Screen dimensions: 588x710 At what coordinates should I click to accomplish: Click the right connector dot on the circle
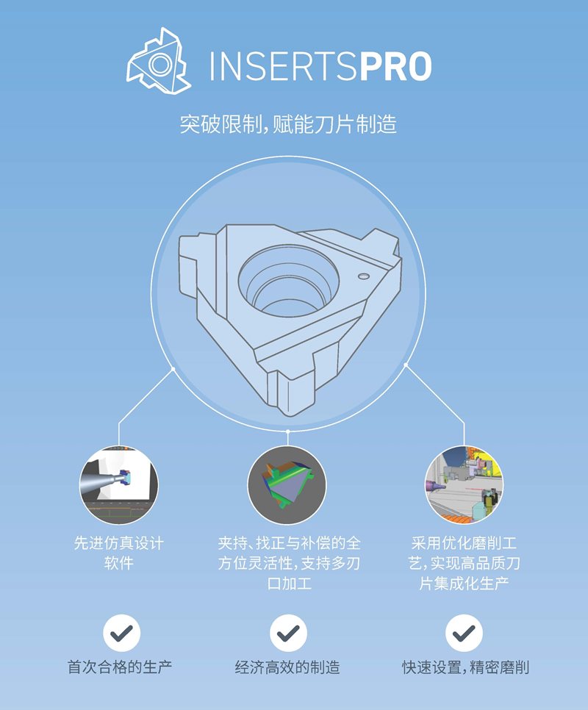[x=406, y=364]
